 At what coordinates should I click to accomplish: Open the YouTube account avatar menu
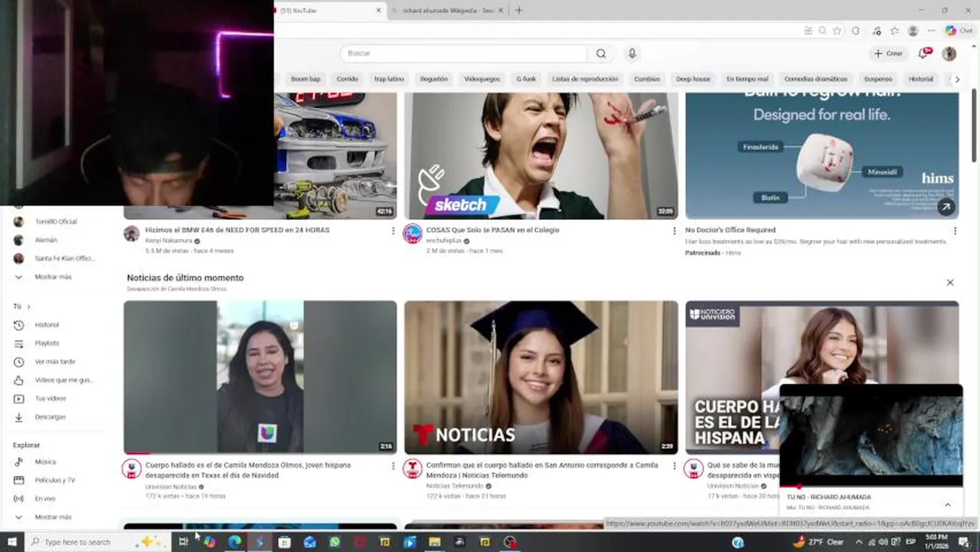[949, 54]
